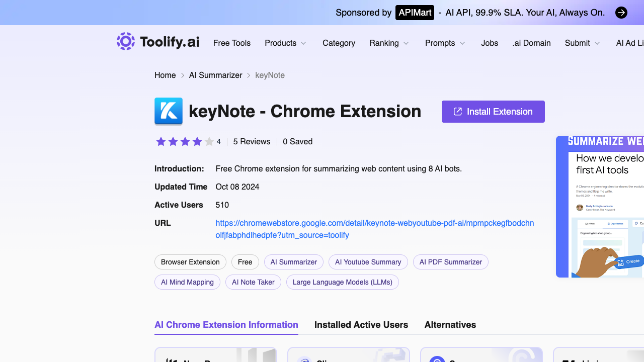
Task: Click the sponsor banner arrow icon
Action: tap(621, 13)
